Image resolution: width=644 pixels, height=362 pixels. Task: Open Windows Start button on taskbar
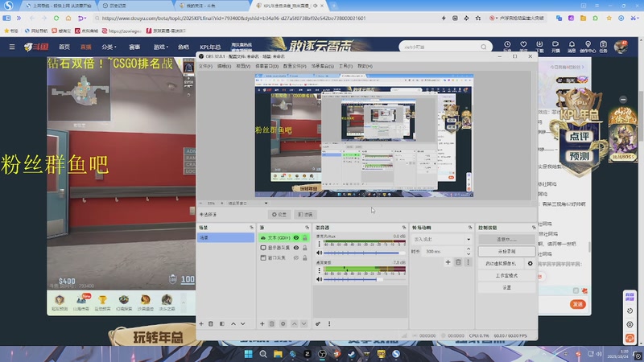[248, 354]
